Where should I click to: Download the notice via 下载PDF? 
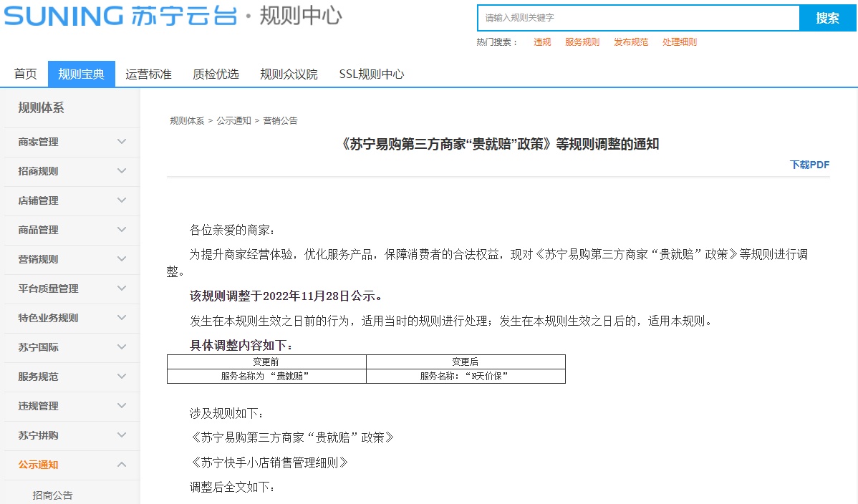click(x=809, y=165)
